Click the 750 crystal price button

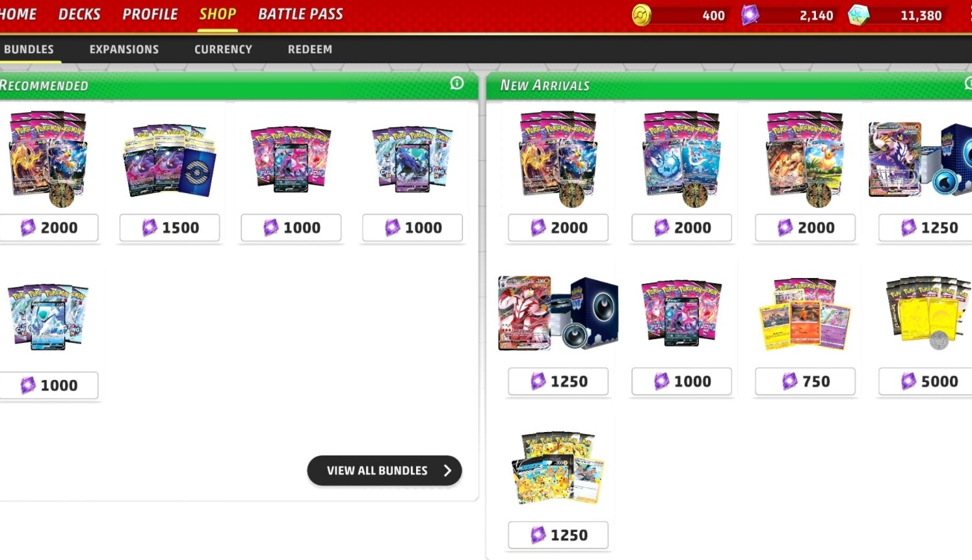[x=805, y=381]
